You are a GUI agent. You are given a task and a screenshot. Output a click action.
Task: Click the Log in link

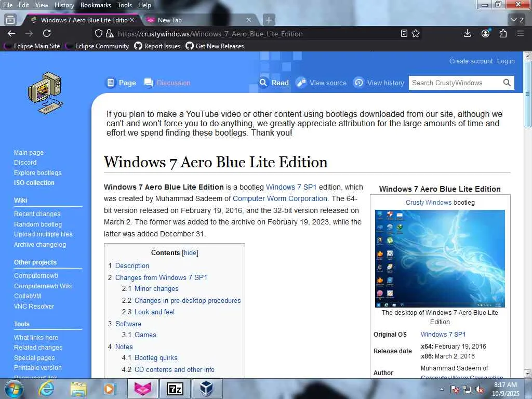coord(506,61)
